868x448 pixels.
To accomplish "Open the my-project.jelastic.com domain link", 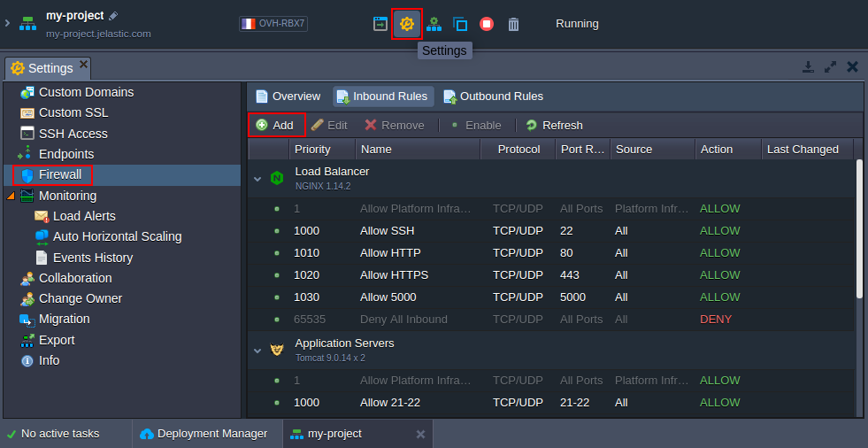I will click(x=98, y=34).
